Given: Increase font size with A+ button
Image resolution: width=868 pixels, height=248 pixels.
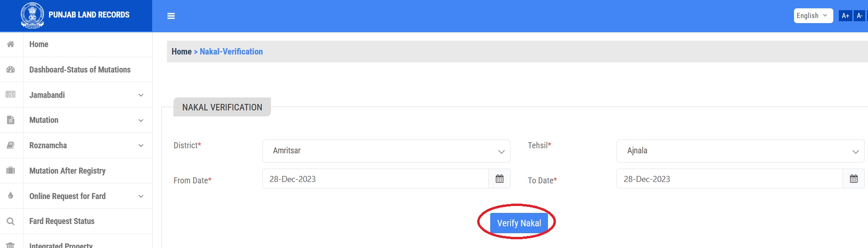Looking at the screenshot, I should pyautogui.click(x=845, y=16).
